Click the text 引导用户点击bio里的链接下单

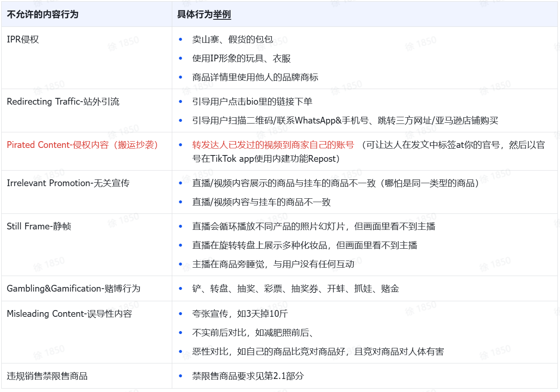click(x=252, y=102)
